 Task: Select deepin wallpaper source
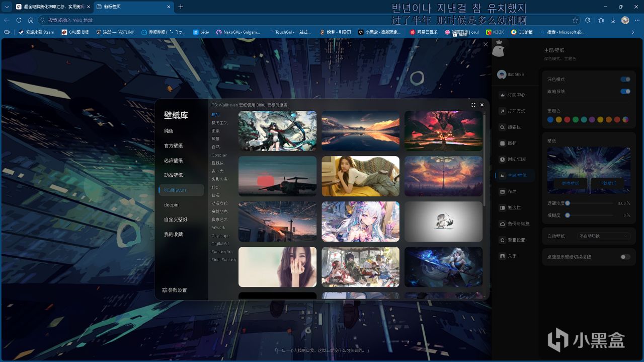coord(171,205)
